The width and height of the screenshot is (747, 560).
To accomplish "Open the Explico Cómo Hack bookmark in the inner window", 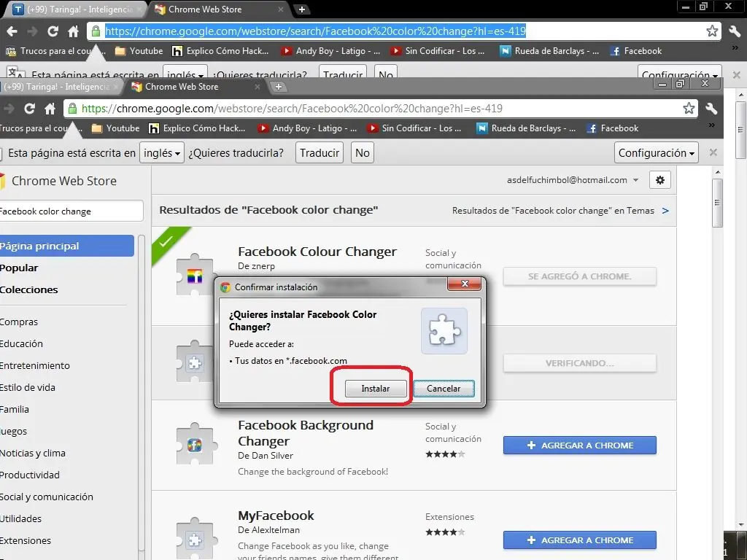I will coord(197,128).
